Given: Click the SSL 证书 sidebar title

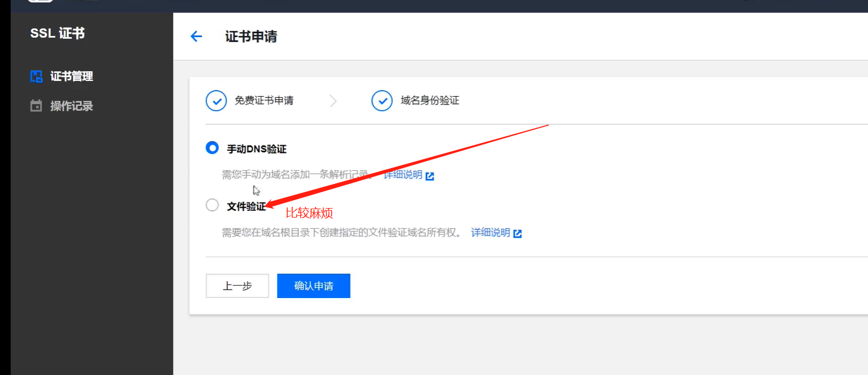Looking at the screenshot, I should [57, 34].
